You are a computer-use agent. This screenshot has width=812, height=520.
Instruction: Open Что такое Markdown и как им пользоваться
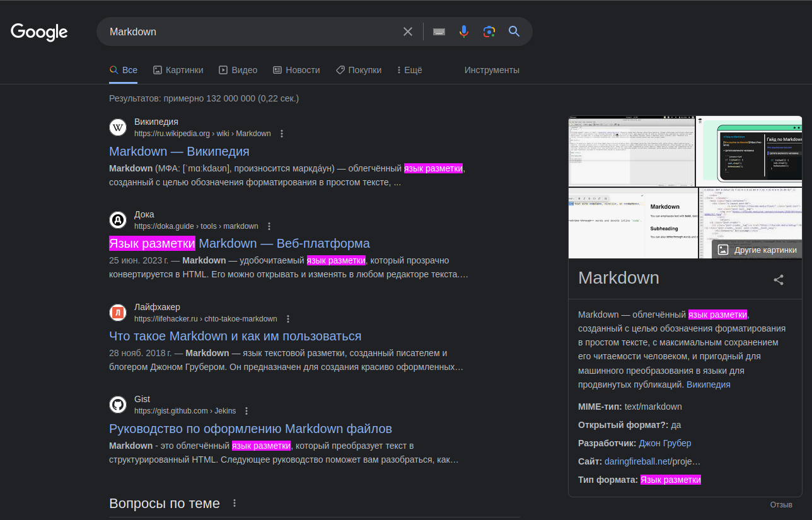235,336
